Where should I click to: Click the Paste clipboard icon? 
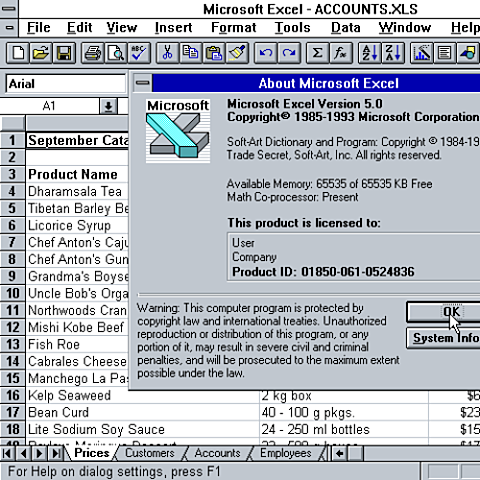click(214, 53)
